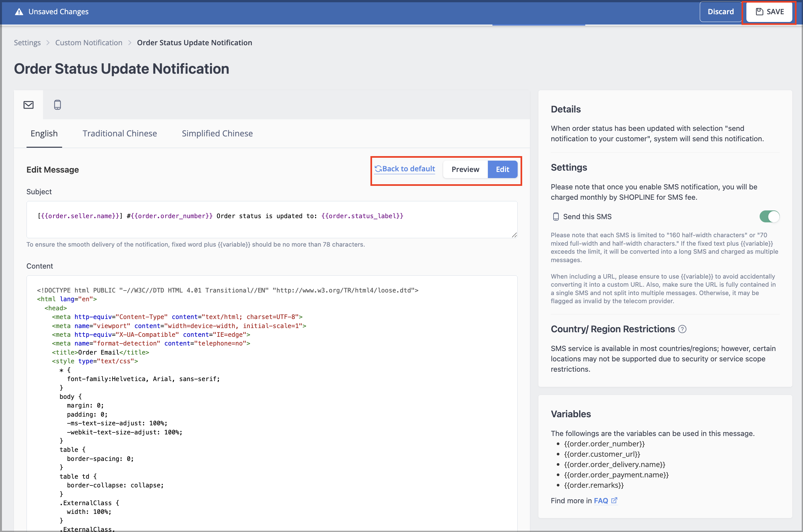Viewport: 803px width, 532px height.
Task: Click the refresh icon before Back to default
Action: 378,169
